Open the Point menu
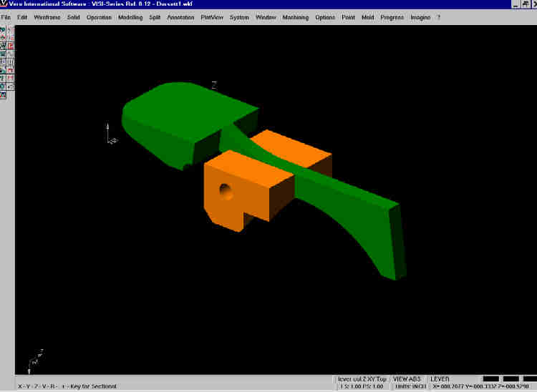The height and width of the screenshot is (392, 537). click(x=348, y=17)
